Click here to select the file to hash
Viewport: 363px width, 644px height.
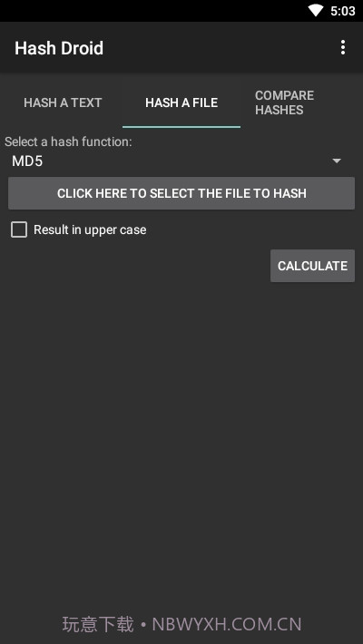pyautogui.click(x=181, y=193)
